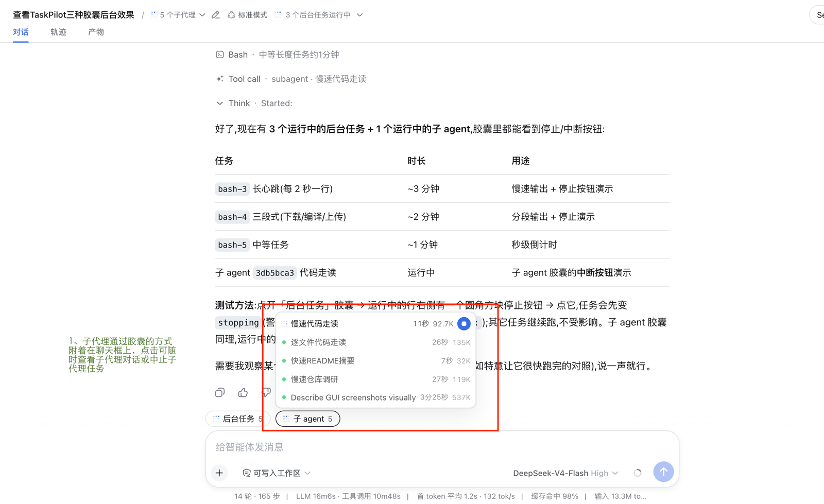Expand the 3 个后台任务运行中 dropdown

pyautogui.click(x=319, y=15)
